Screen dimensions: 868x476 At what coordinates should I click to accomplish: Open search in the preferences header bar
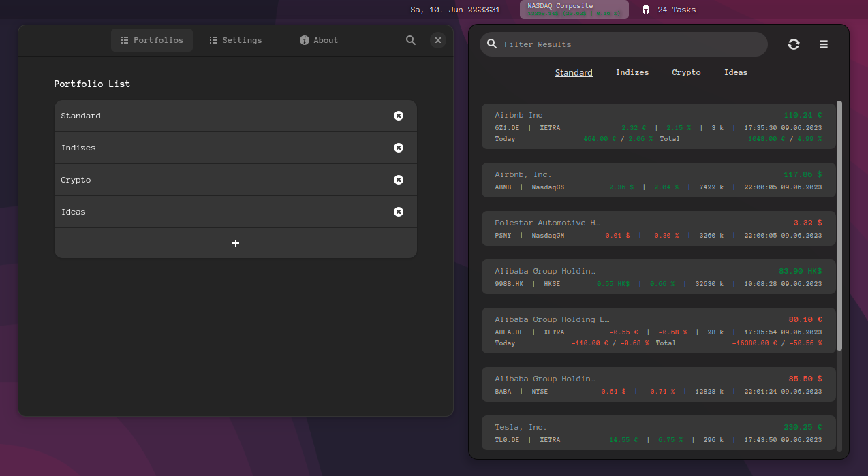411,40
